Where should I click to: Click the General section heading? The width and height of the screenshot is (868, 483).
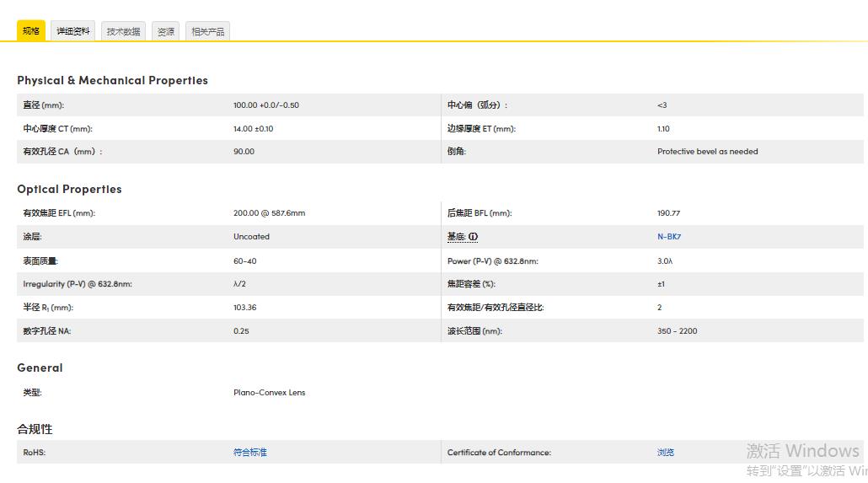(40, 368)
